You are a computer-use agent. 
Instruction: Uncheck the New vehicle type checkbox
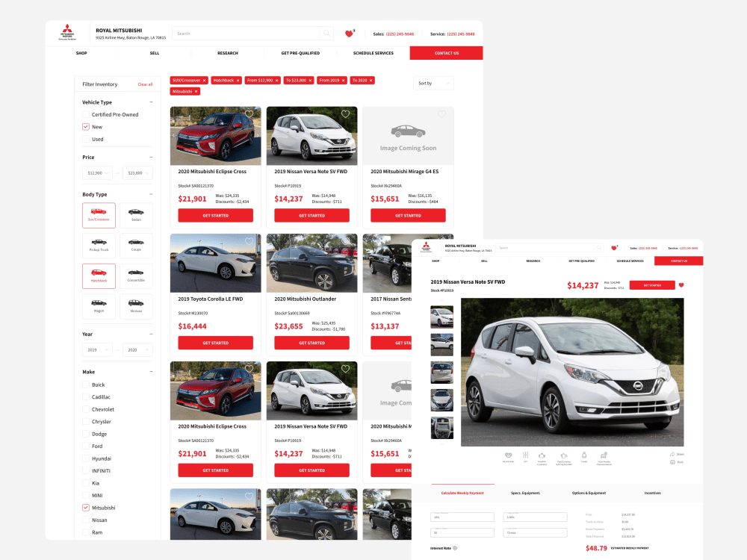86,127
